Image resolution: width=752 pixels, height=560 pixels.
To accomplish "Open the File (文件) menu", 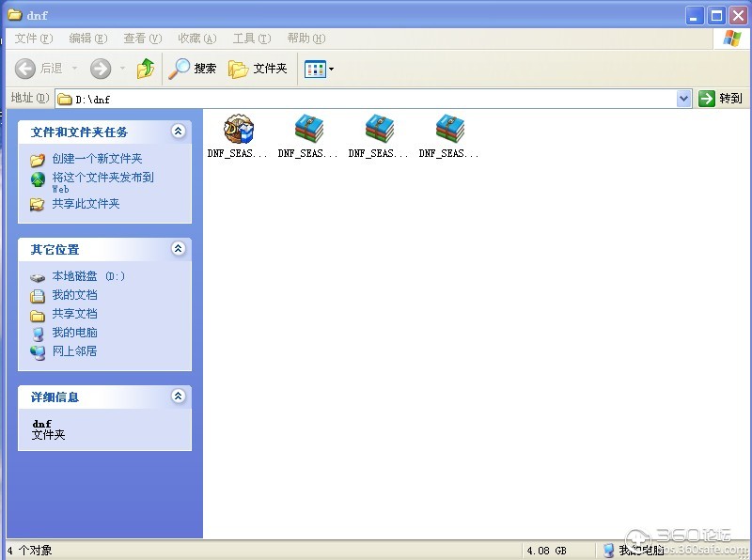I will pyautogui.click(x=33, y=39).
